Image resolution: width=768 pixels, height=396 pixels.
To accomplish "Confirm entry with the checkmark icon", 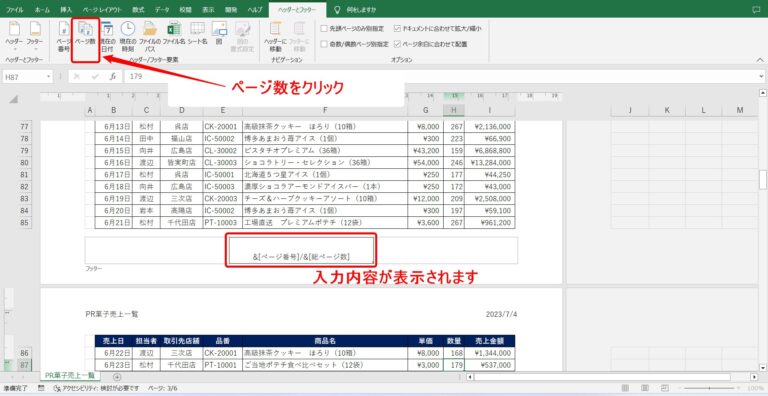I will point(95,76).
